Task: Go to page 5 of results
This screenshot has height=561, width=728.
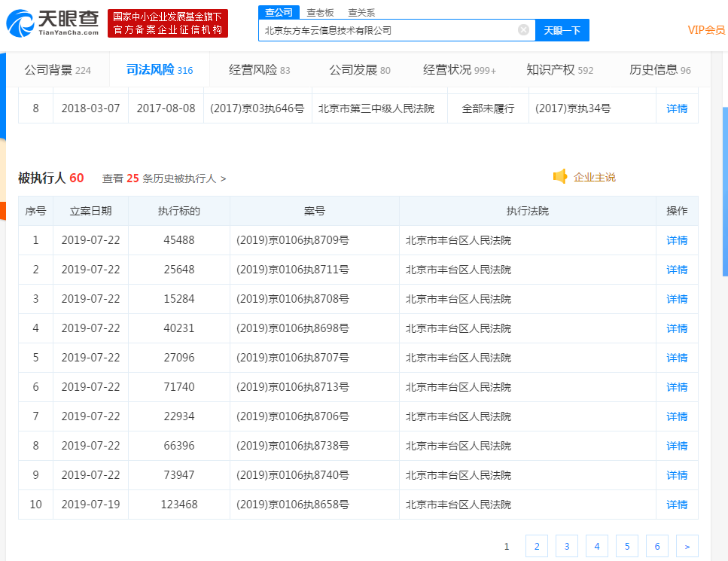Action: point(627,546)
